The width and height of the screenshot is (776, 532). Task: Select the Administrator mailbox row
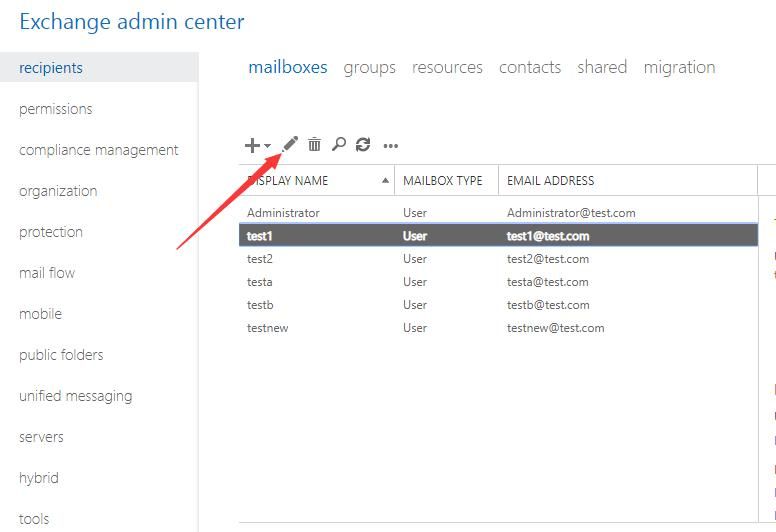coord(498,213)
